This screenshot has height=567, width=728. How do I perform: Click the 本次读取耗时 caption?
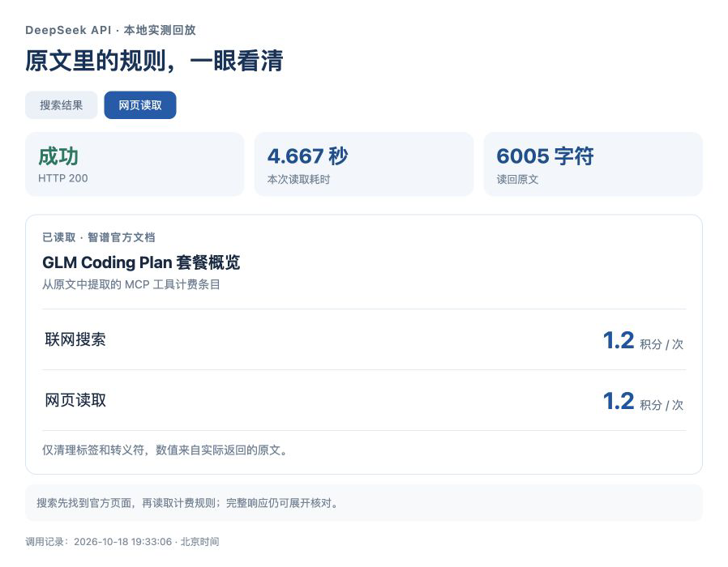point(298,180)
